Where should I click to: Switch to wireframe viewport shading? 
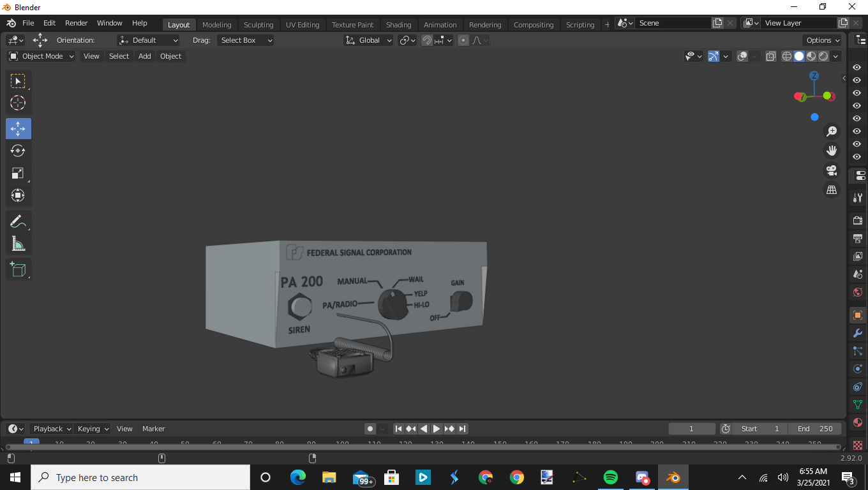[787, 56]
